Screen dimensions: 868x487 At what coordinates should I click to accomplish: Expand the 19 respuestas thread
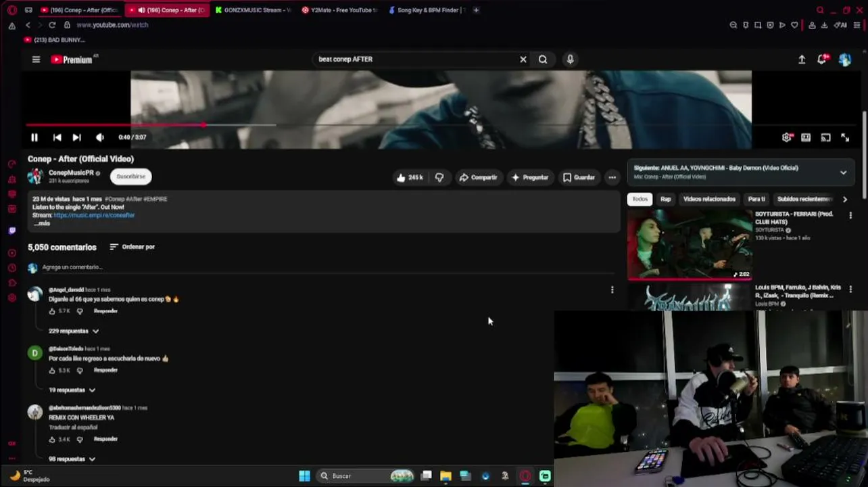pyautogui.click(x=72, y=390)
